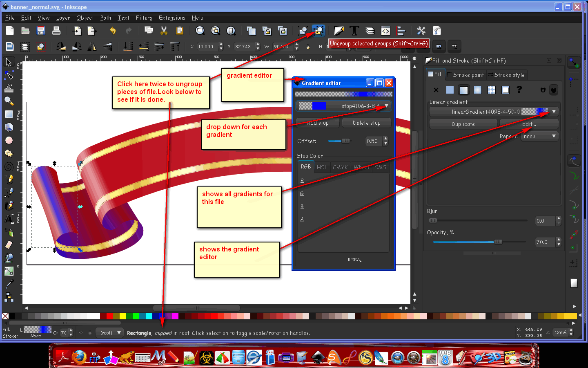Select the Calligraphy tool
Screen dimensions: 588x368
9,206
